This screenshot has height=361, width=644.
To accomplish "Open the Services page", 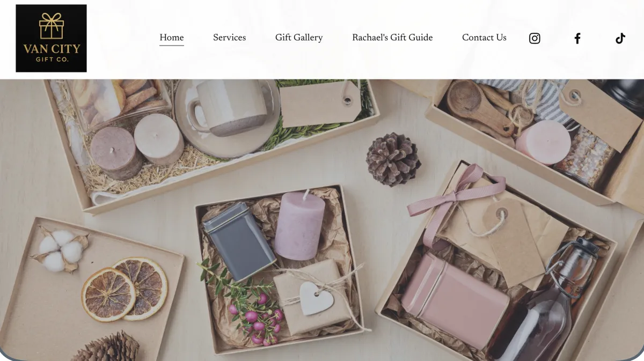I will [x=229, y=38].
